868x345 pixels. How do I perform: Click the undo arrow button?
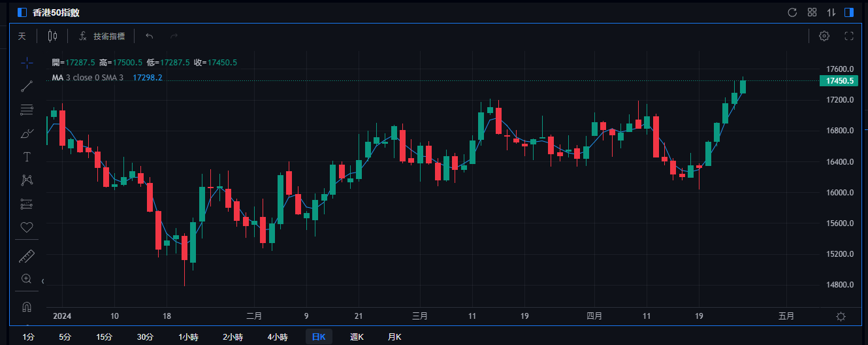pyautogui.click(x=150, y=37)
